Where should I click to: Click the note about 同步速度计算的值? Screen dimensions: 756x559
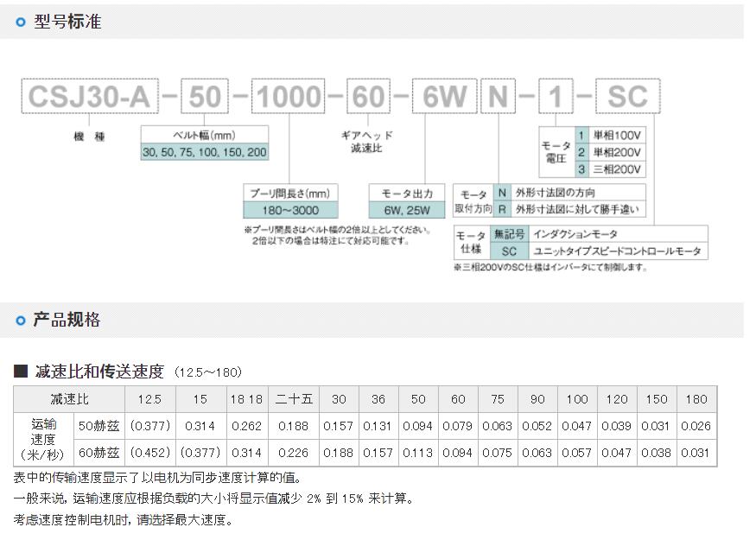point(158,478)
